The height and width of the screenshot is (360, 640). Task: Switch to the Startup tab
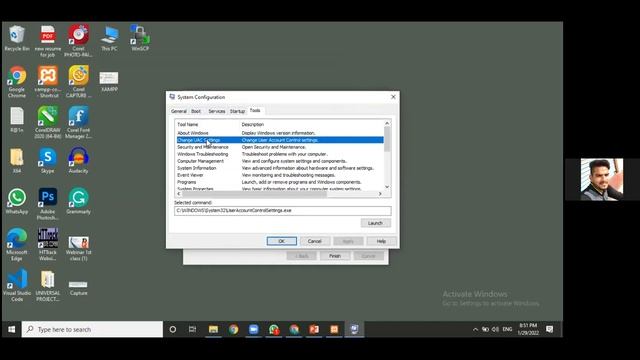click(237, 111)
